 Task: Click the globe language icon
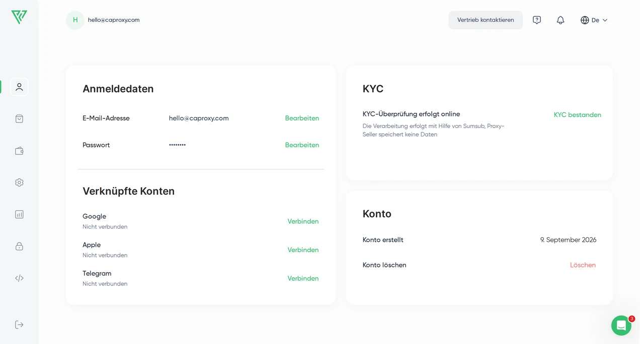tap(585, 20)
